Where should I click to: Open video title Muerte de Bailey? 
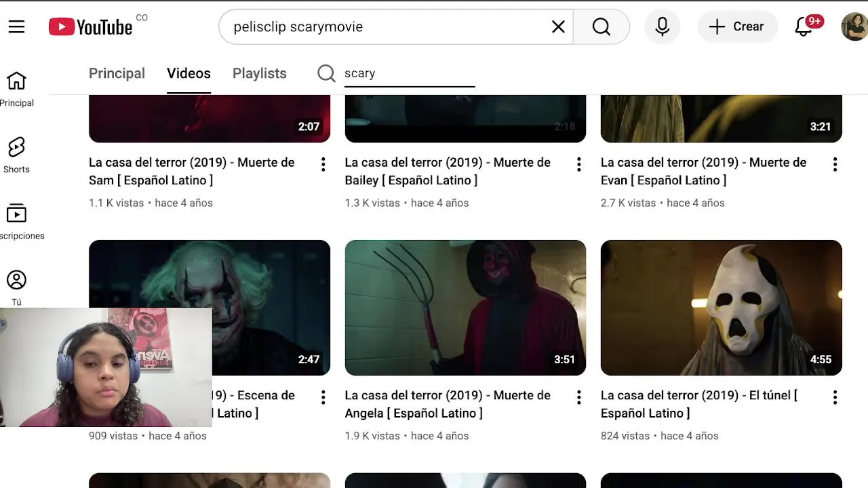pos(448,171)
